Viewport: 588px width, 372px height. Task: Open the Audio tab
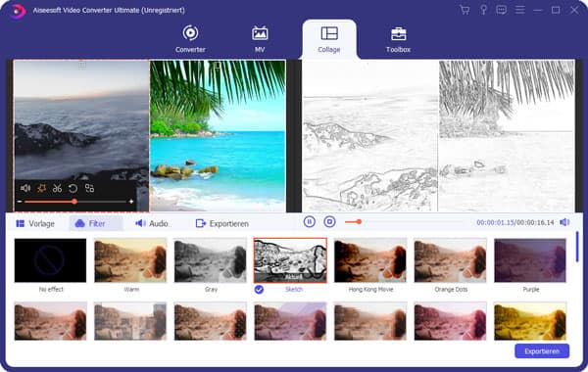[x=152, y=223]
